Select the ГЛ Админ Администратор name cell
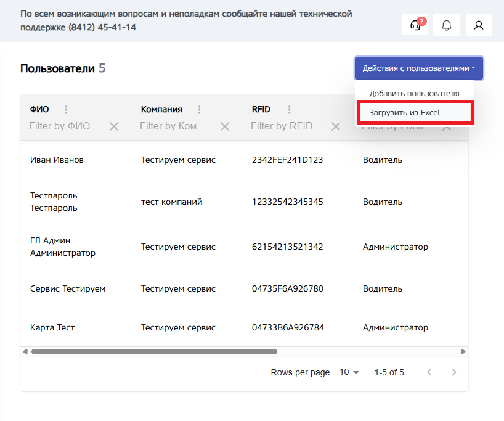 point(63,247)
